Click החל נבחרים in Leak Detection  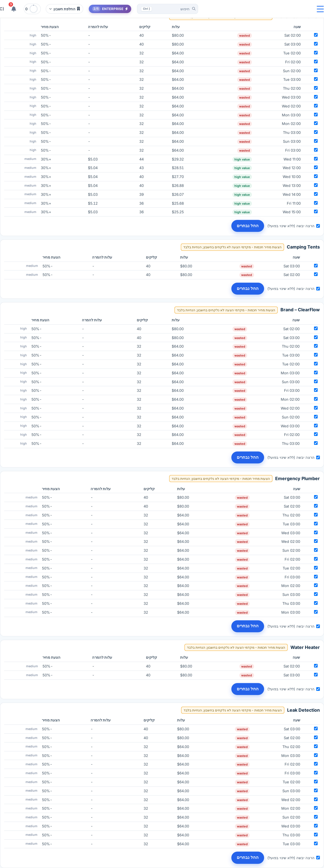point(248,858)
